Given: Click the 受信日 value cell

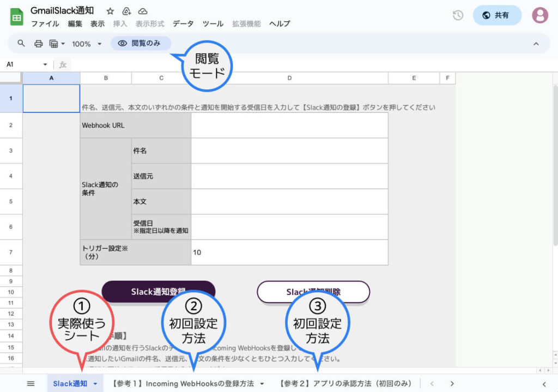Looking at the screenshot, I should click(290, 227).
